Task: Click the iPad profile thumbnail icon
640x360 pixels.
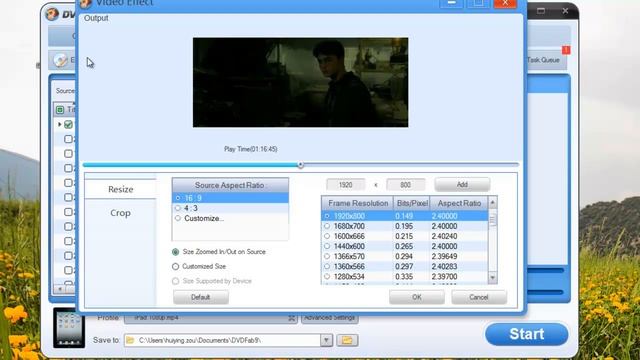Action: pyautogui.click(x=69, y=328)
